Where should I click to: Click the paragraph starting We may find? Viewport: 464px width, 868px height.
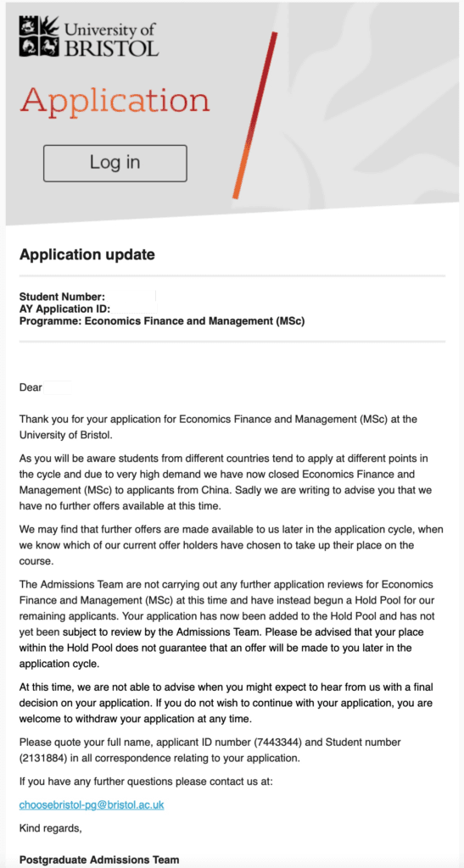(x=231, y=537)
